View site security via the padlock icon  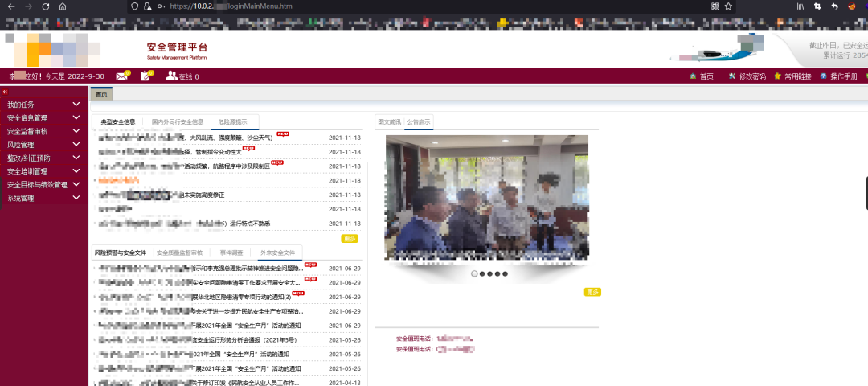pyautogui.click(x=147, y=6)
